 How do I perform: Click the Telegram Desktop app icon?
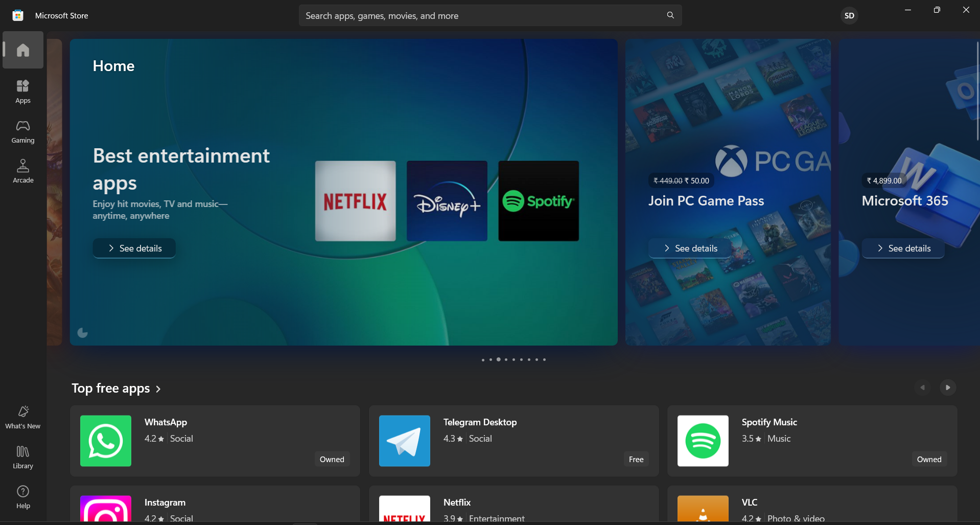tap(405, 441)
